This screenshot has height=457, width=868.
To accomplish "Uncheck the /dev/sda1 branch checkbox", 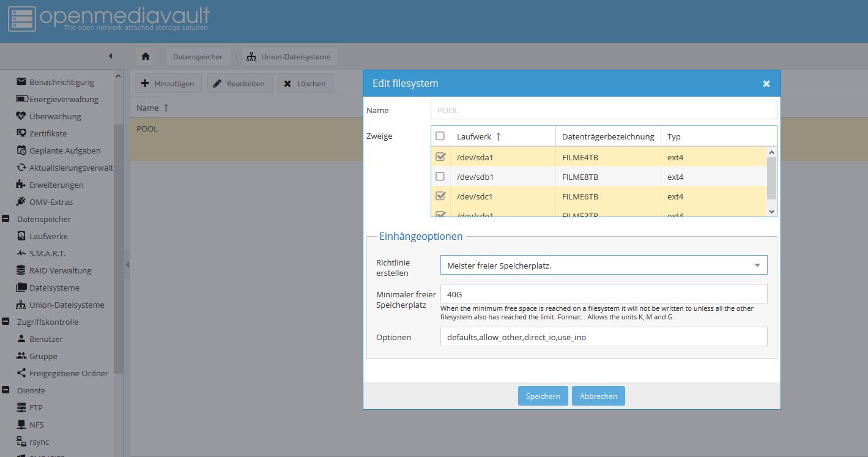I will pyautogui.click(x=440, y=157).
